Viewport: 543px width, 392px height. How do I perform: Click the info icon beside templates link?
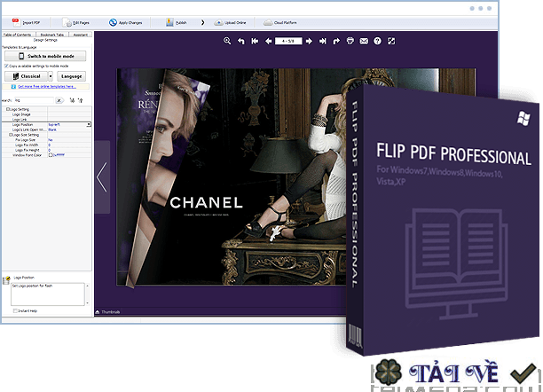click(13, 87)
